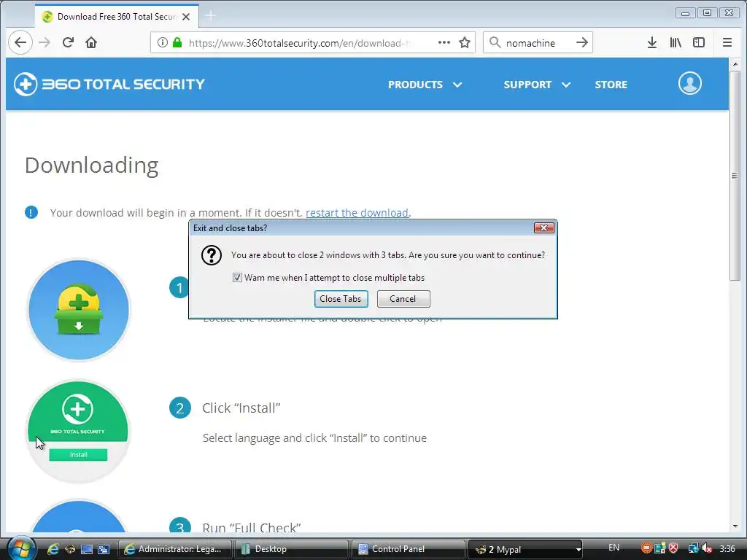Open the STORE menu item

(611, 85)
